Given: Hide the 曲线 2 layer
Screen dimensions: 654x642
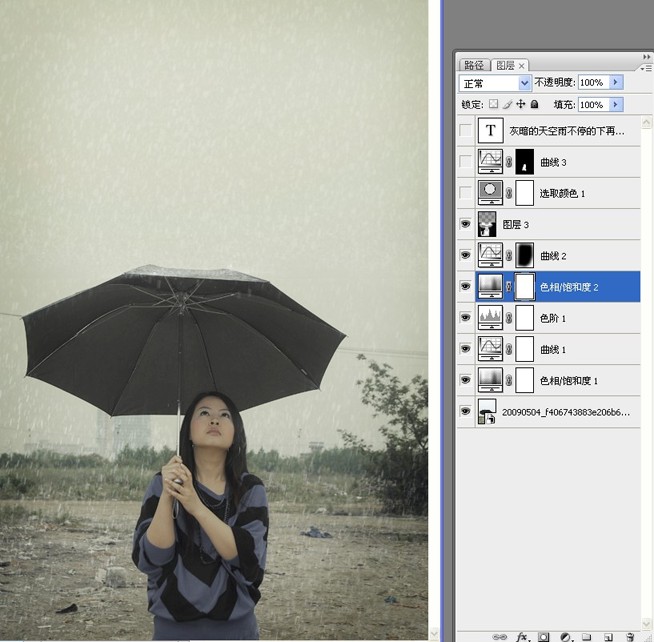Looking at the screenshot, I should pos(465,255).
